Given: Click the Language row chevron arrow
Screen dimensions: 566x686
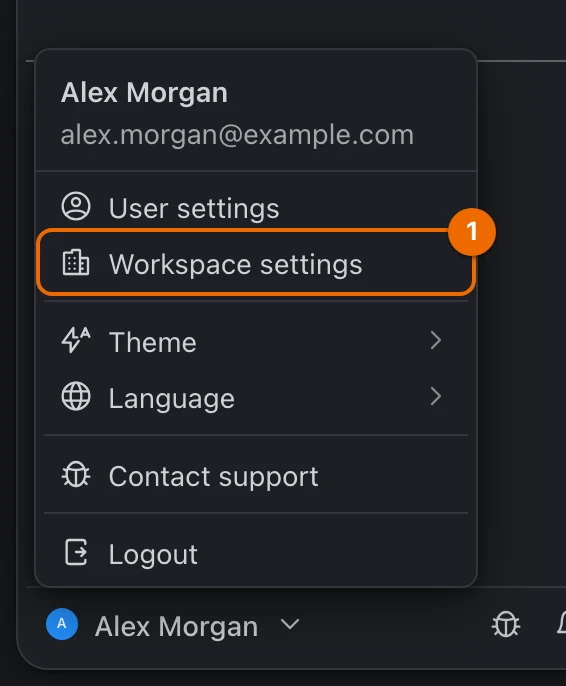Looking at the screenshot, I should coord(435,396).
